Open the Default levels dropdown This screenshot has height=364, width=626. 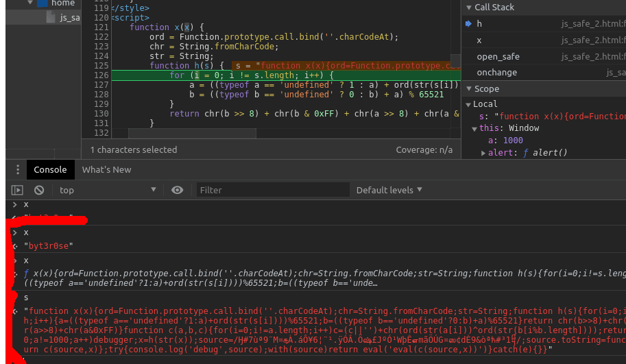pos(389,190)
